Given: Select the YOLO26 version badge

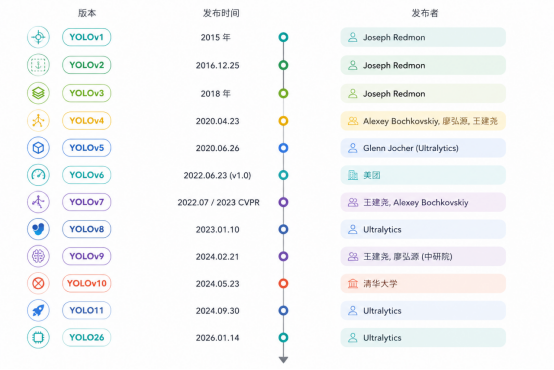Looking at the screenshot, I should 87,337.
